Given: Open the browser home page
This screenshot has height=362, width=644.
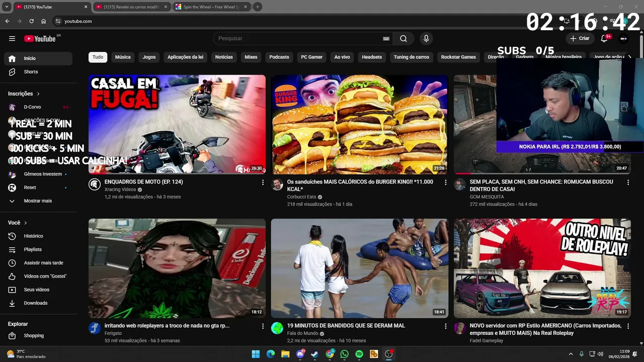Looking at the screenshot, I should [44, 21].
